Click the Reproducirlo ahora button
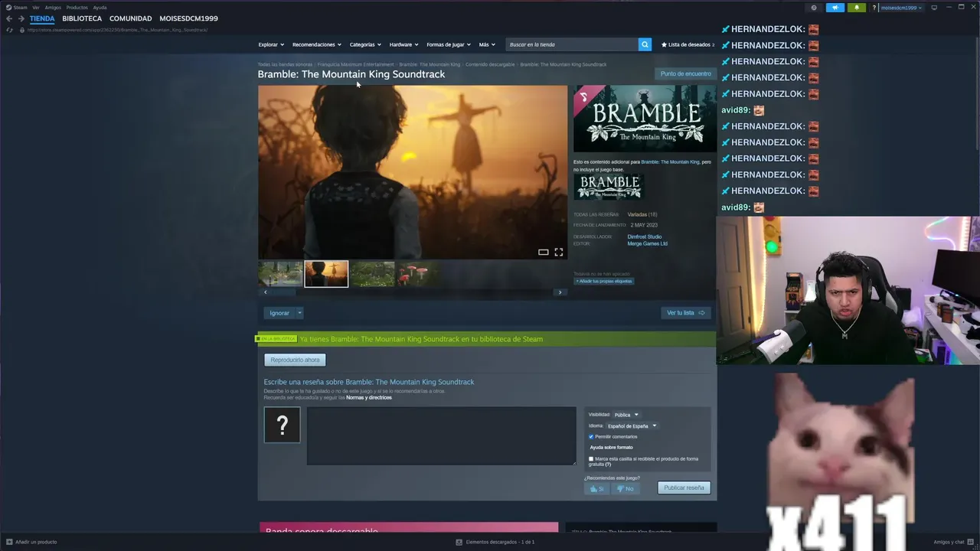The image size is (980, 551). (x=295, y=360)
